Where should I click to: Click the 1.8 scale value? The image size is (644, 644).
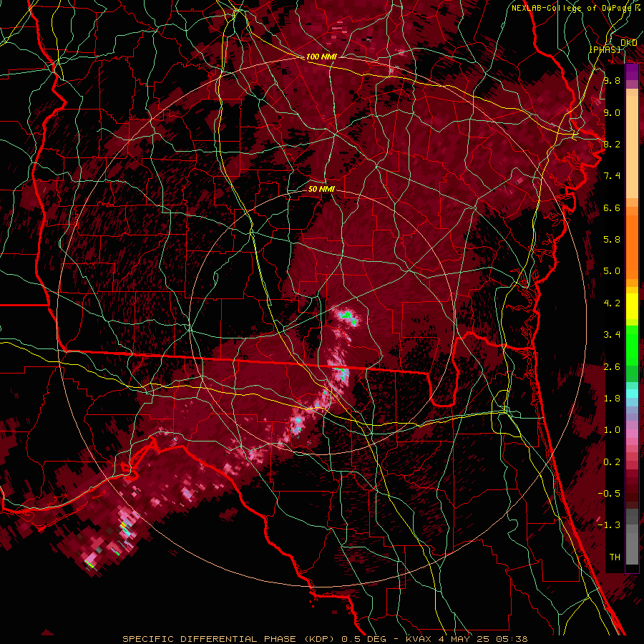coord(612,399)
